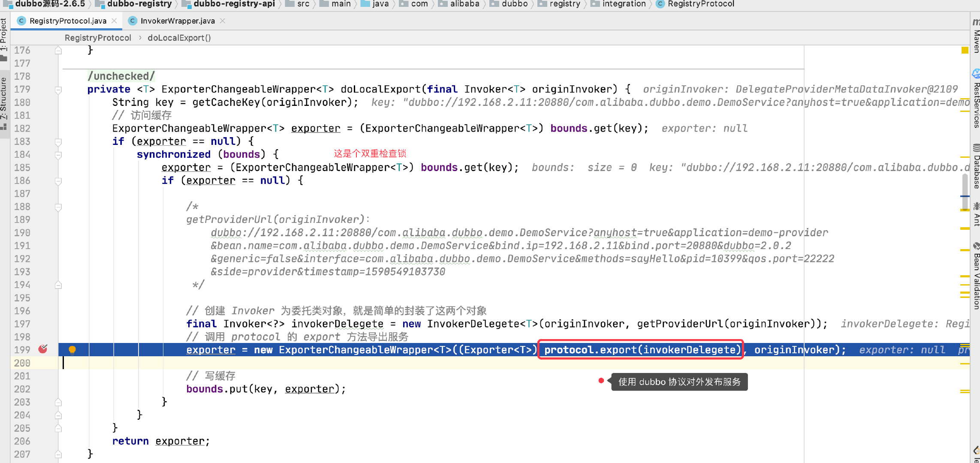Collapse the if block at line 183
This screenshot has width=980, height=463.
tap(58, 142)
